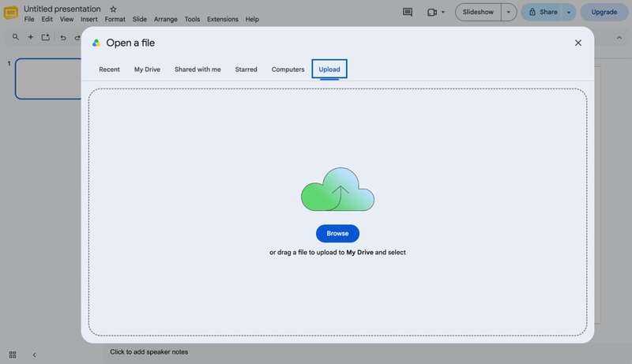Click the undo arrow icon

coord(63,37)
